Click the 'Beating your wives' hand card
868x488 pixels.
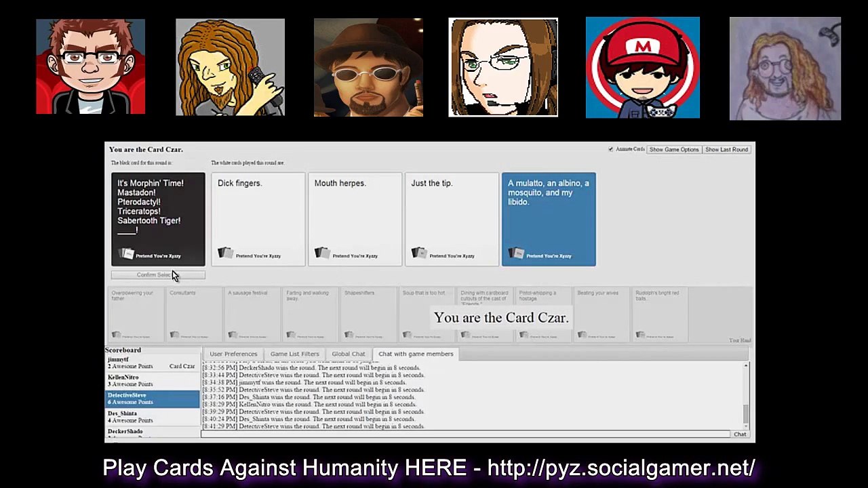(x=602, y=315)
